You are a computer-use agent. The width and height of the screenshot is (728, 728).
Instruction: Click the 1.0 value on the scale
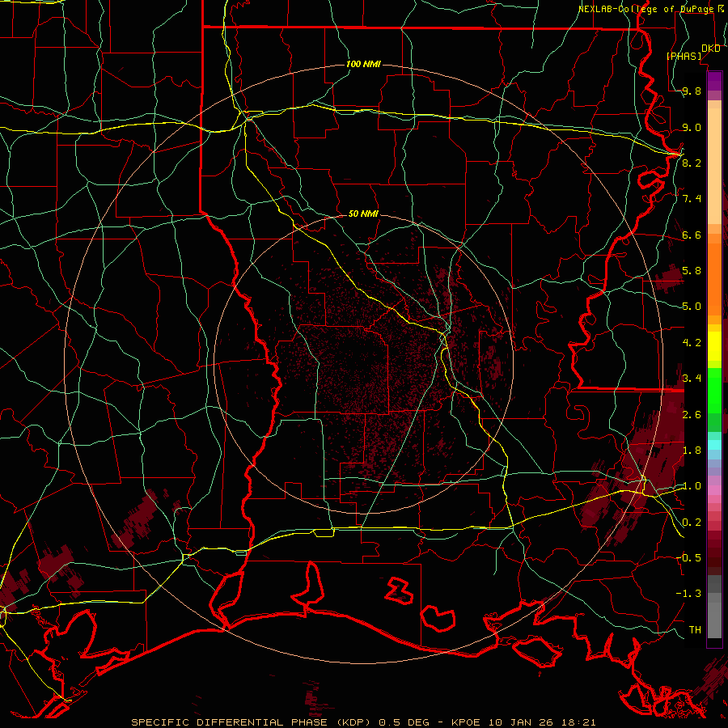692,487
